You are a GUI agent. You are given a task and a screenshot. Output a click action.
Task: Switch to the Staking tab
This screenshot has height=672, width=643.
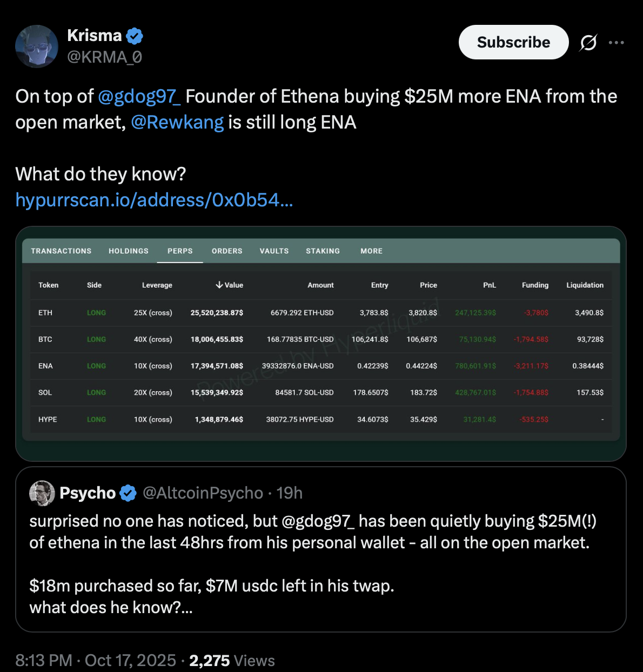pos(323,251)
